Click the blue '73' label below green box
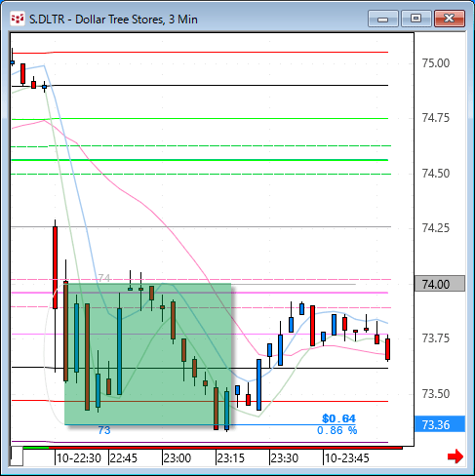 (x=104, y=430)
